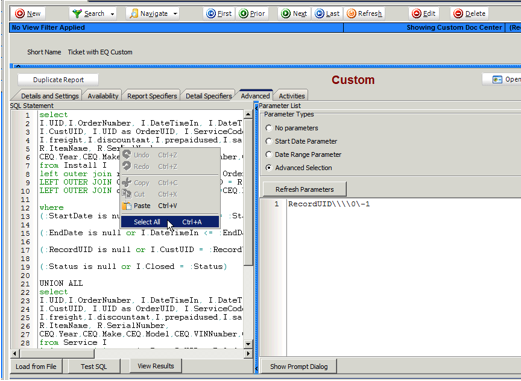The image size is (521, 381).
Task: Click the ':EndDate is null' SQL line
Action: pos(141,233)
